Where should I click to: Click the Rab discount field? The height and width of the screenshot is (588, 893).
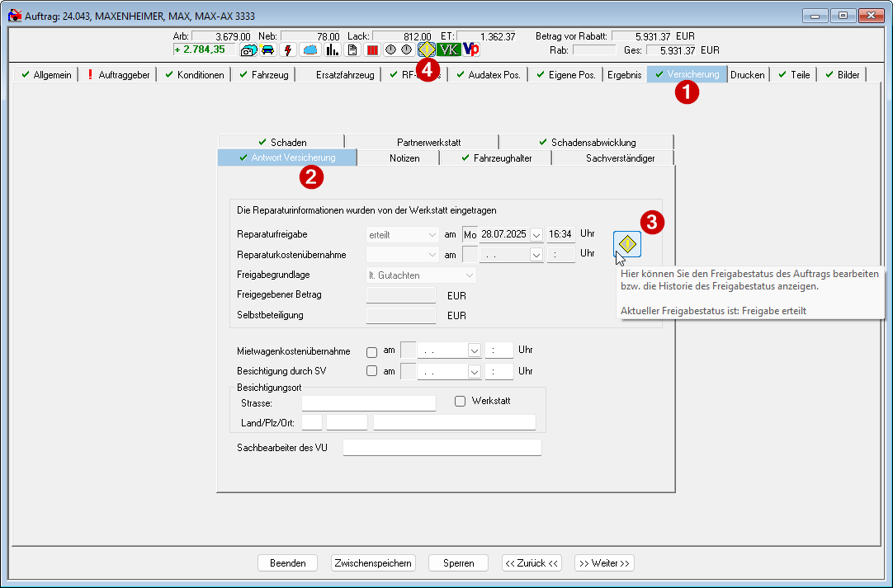point(594,50)
